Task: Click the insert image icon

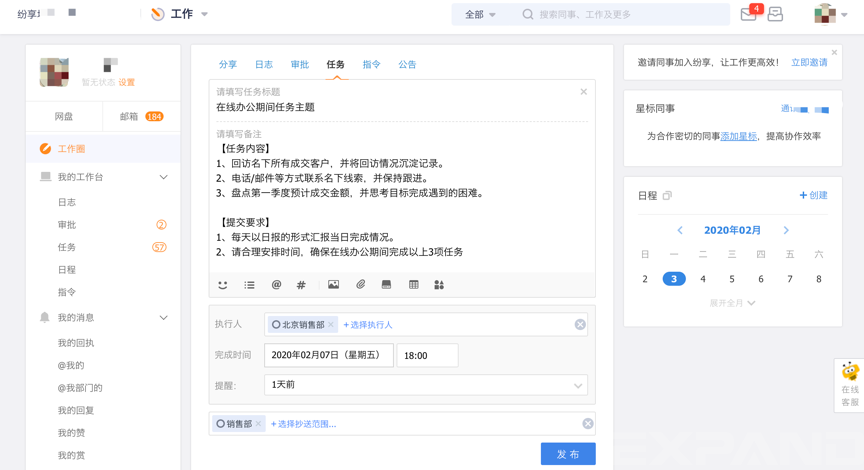Action: [334, 285]
